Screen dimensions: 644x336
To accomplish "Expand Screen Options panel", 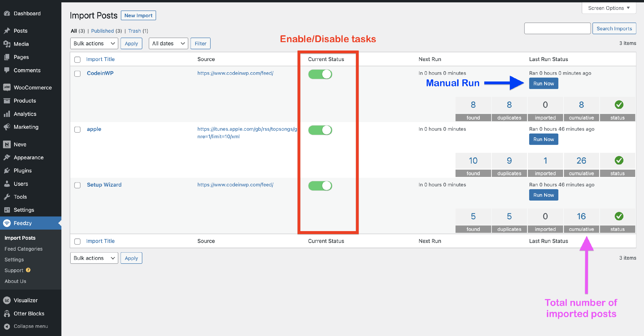I will [609, 8].
